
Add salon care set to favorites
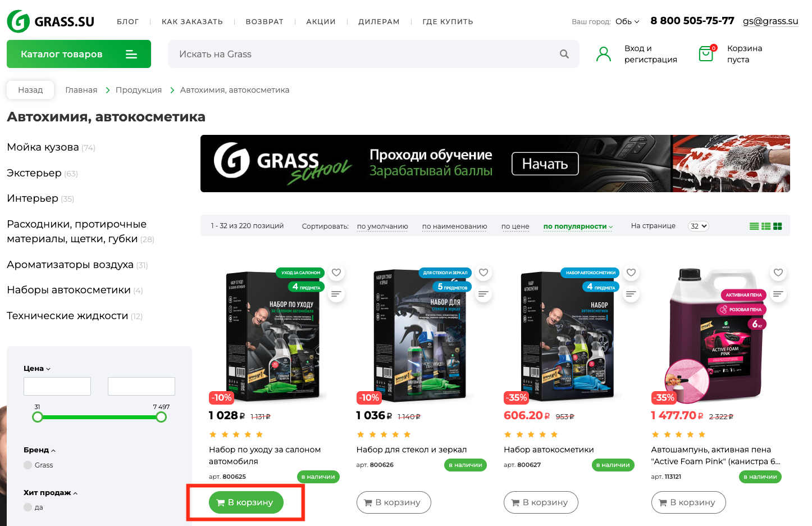(x=336, y=273)
